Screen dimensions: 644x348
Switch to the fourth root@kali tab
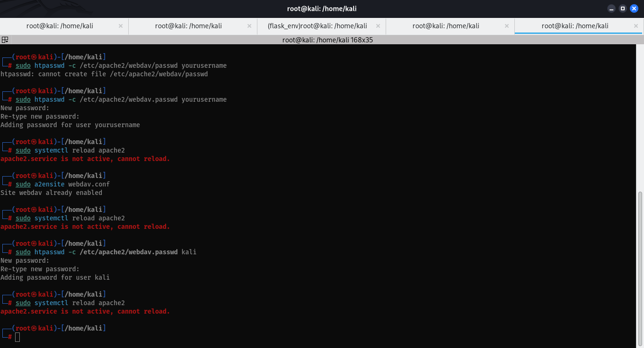point(446,26)
